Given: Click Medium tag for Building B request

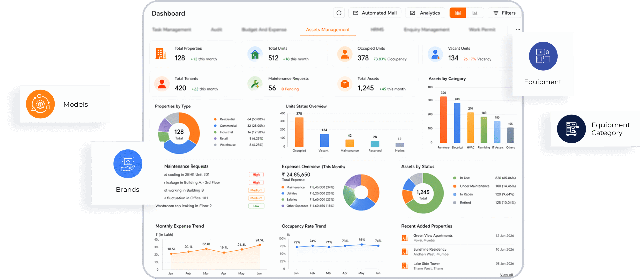Looking at the screenshot, I should (x=256, y=190).
